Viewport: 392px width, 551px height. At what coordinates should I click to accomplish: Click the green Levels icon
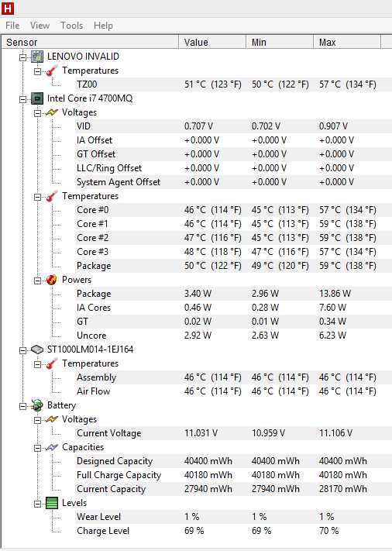[x=52, y=503]
